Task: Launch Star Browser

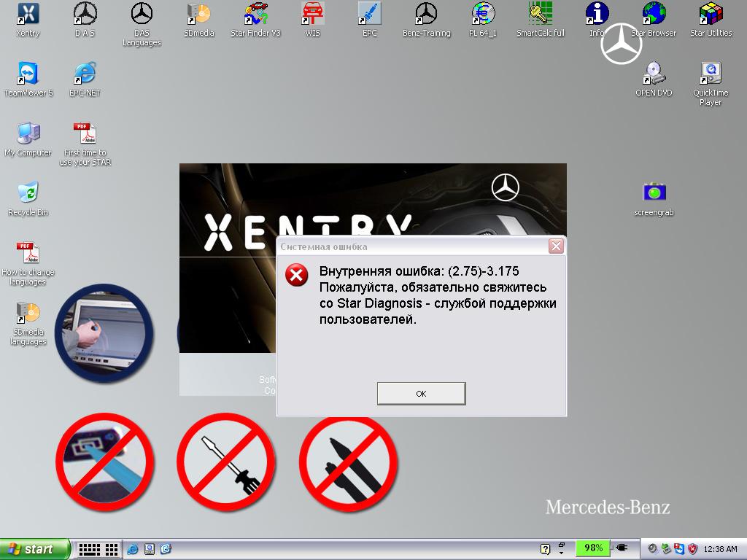Action: (x=654, y=20)
